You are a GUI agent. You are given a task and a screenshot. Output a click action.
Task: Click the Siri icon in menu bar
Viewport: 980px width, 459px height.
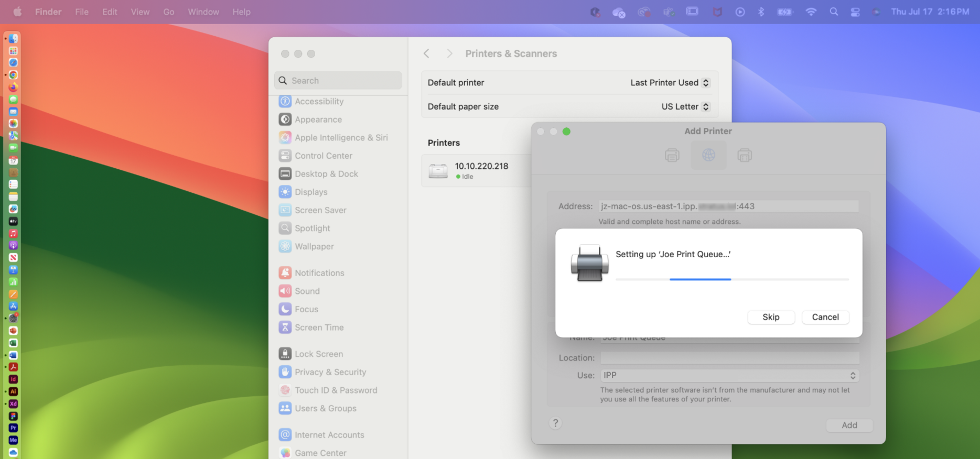tap(876, 12)
